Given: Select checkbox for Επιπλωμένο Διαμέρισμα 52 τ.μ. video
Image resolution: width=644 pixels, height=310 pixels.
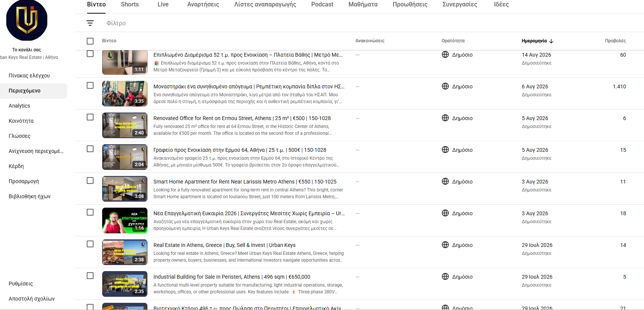Looking at the screenshot, I should point(90,54).
